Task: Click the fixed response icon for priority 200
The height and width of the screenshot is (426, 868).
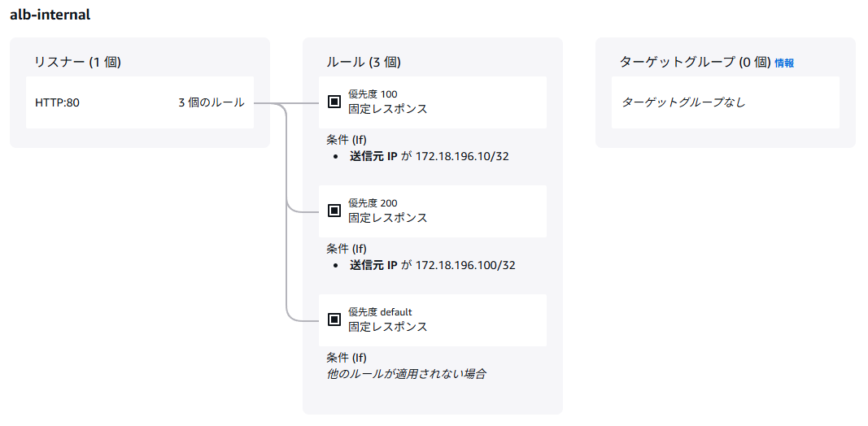Action: point(334,211)
